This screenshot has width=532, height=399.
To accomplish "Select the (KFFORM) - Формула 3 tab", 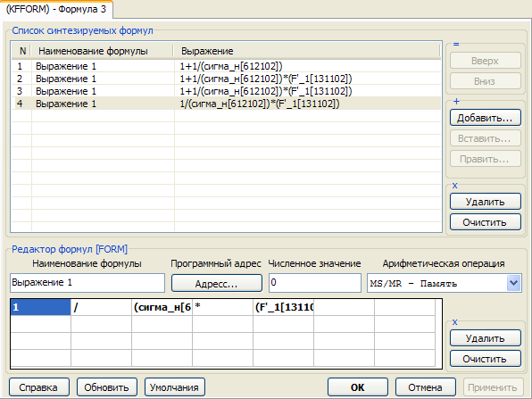I will coord(56,9).
